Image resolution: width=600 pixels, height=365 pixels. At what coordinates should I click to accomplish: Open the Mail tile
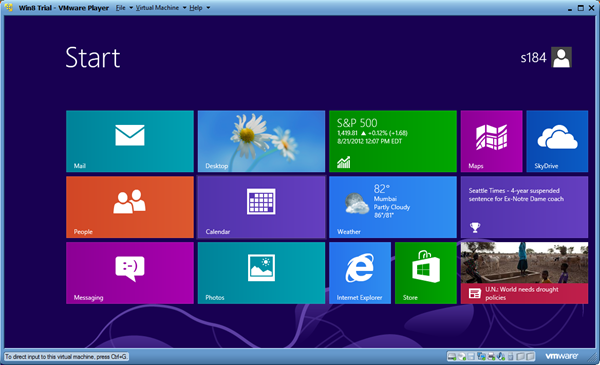pyautogui.click(x=130, y=141)
